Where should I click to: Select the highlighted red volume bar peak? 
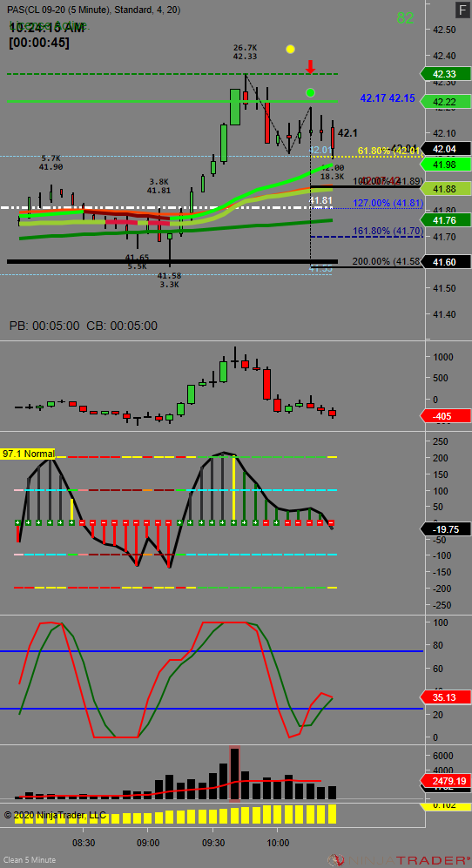point(235,773)
